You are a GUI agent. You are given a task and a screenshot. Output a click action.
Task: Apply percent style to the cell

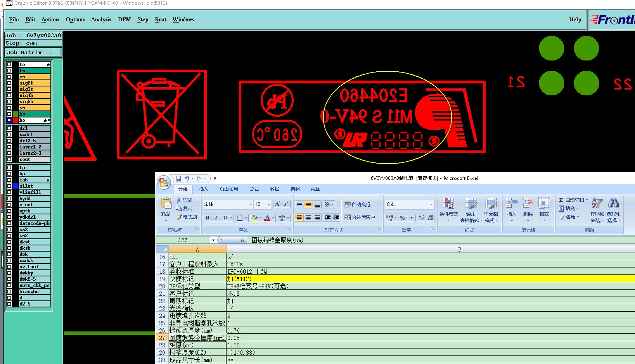tap(403, 218)
